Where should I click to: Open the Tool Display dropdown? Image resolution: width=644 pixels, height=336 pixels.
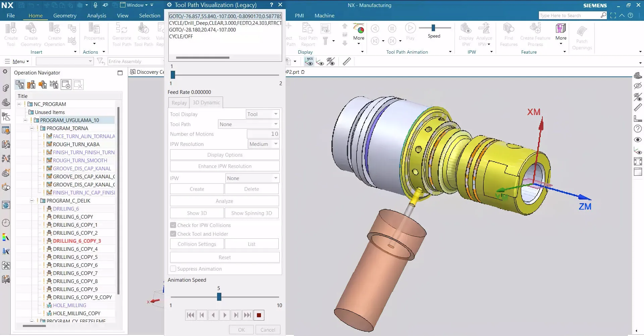pyautogui.click(x=263, y=114)
